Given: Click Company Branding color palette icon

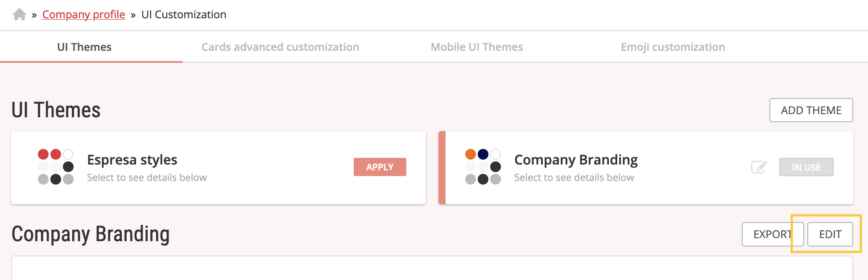Looking at the screenshot, I should [483, 167].
